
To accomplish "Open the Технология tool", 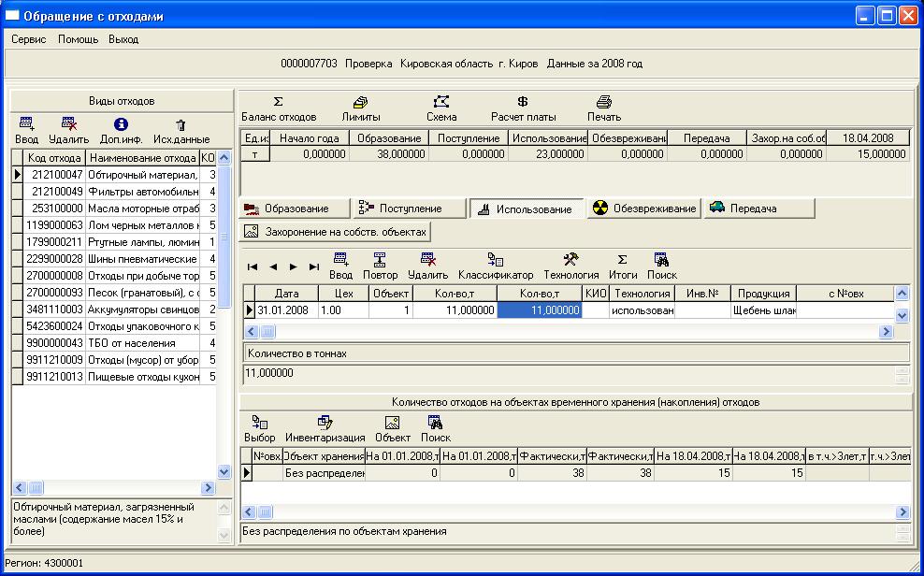I will click(x=570, y=266).
